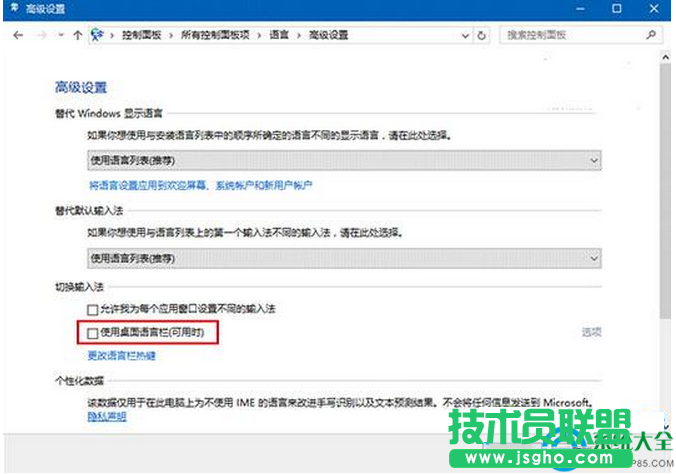Check 使用桌面语言栏(可用时) option
676x474 pixels.
click(93, 332)
